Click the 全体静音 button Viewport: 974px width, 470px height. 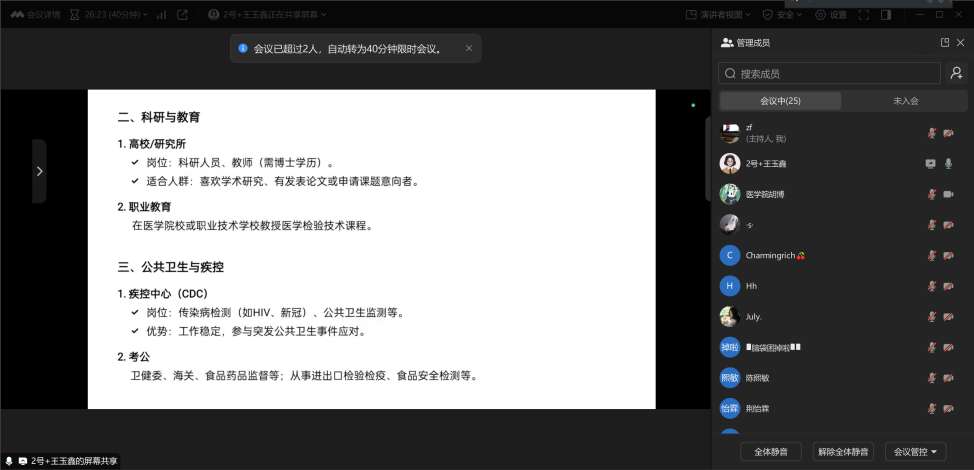pyautogui.click(x=770, y=452)
